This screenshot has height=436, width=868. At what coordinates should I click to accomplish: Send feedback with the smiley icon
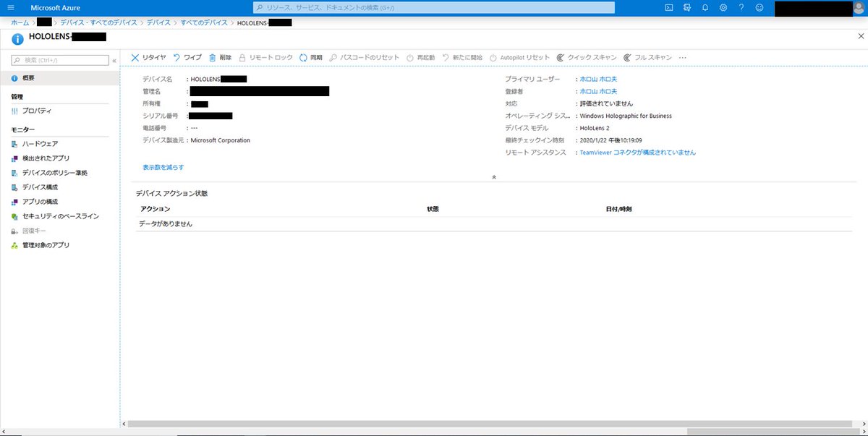click(x=759, y=7)
